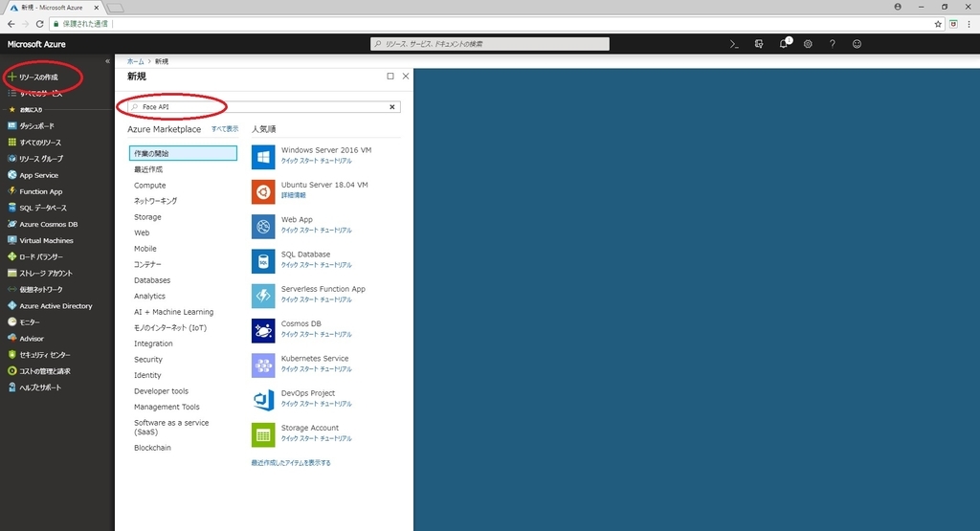Open the help question mark
This screenshot has width=980, height=531.
coord(832,44)
